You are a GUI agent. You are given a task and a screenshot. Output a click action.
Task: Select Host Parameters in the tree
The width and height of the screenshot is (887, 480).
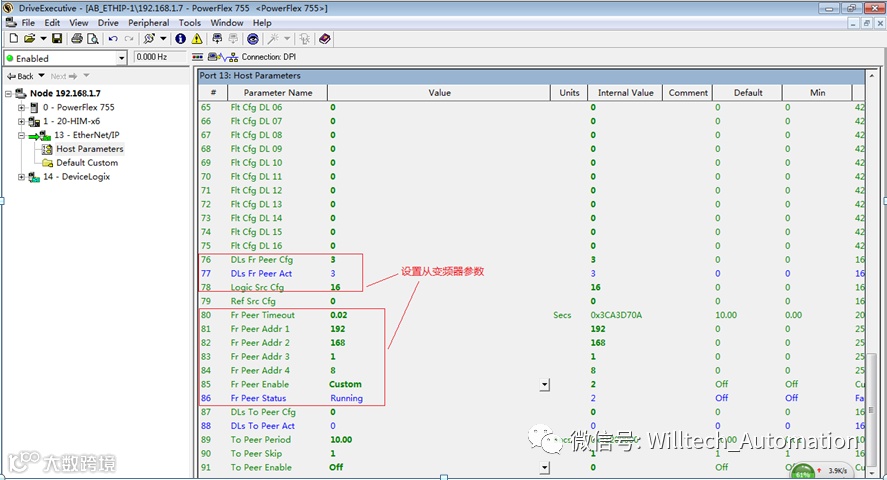[x=89, y=149]
